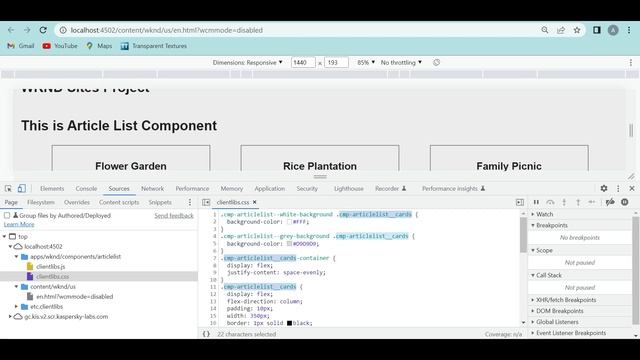Click the #fff color swatch in code

289,222
